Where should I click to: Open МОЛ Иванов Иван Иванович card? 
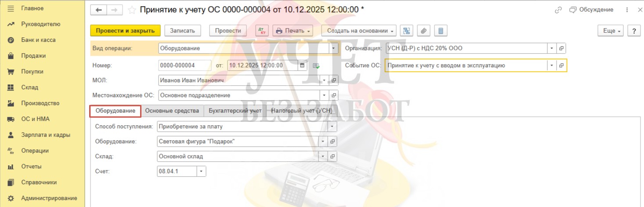(x=334, y=80)
